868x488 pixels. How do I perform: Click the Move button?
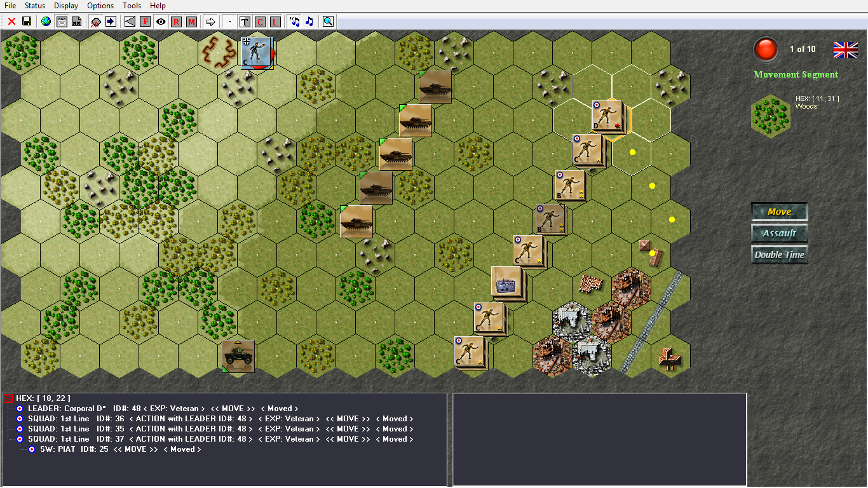[x=780, y=212]
